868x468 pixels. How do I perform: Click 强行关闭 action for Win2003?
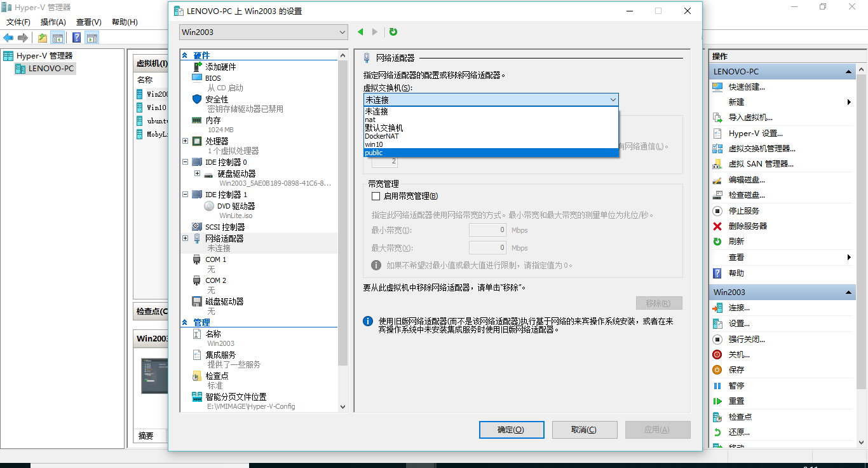coord(747,340)
